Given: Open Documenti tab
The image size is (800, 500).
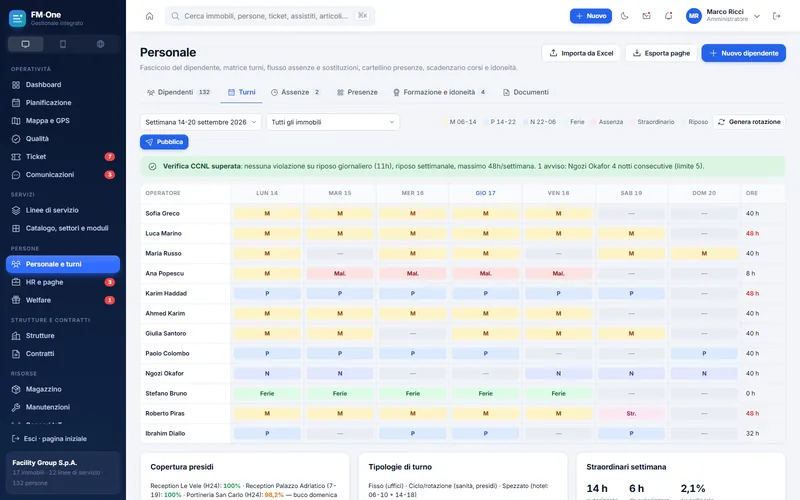Looking at the screenshot, I should [x=526, y=92].
